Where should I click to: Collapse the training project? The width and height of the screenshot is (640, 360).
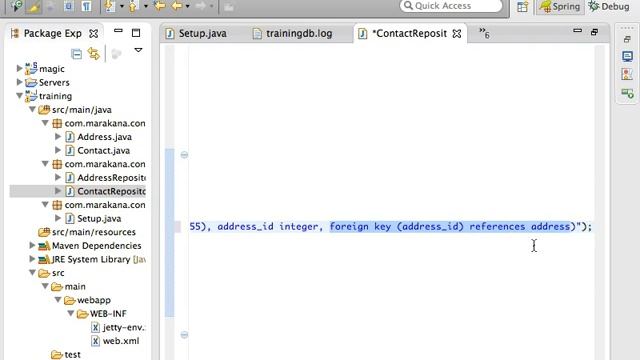coord(19,96)
